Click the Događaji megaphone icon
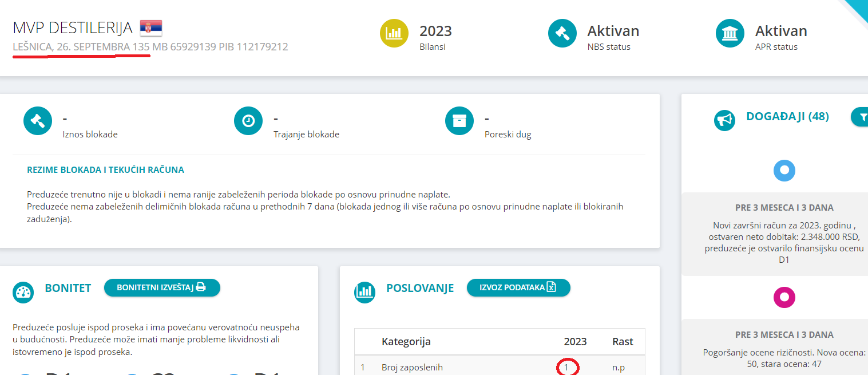The height and width of the screenshot is (375, 868). point(725,120)
